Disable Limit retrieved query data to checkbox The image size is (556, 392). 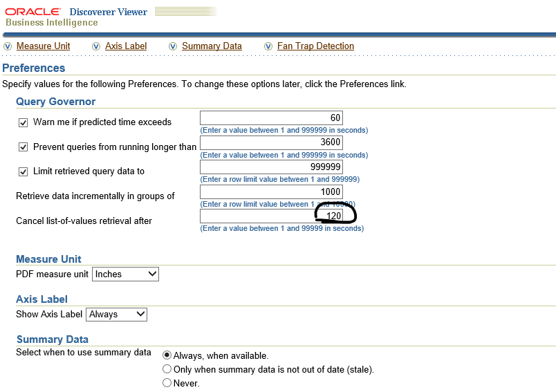coord(23,171)
